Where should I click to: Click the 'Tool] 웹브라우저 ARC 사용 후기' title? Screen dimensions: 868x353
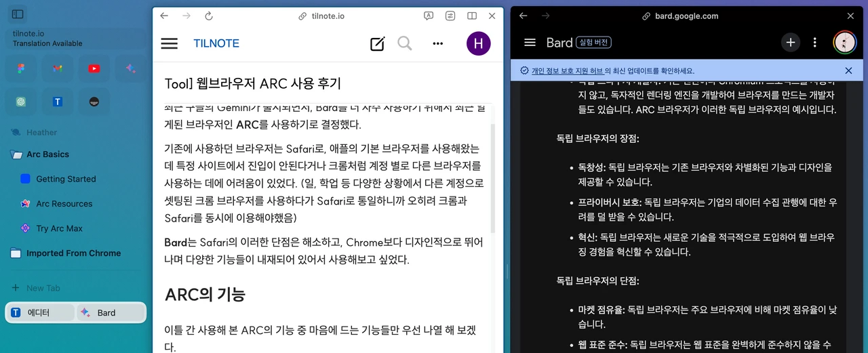point(253,83)
